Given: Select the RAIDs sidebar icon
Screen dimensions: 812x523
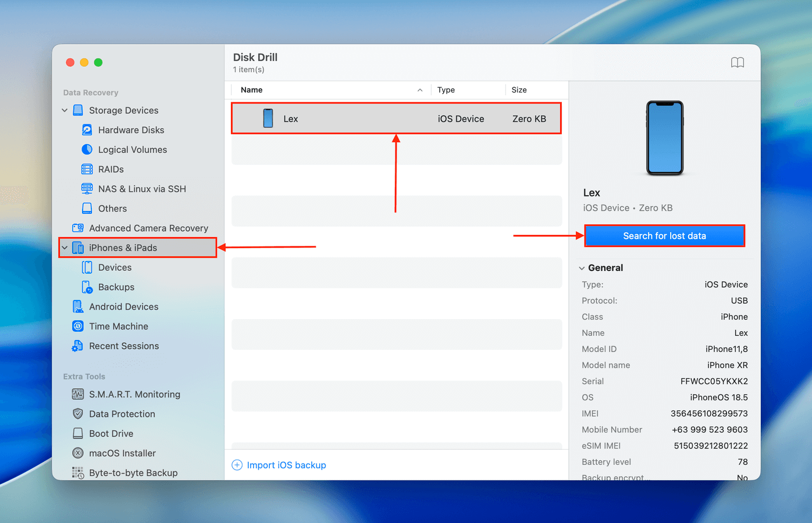Looking at the screenshot, I should 87,169.
